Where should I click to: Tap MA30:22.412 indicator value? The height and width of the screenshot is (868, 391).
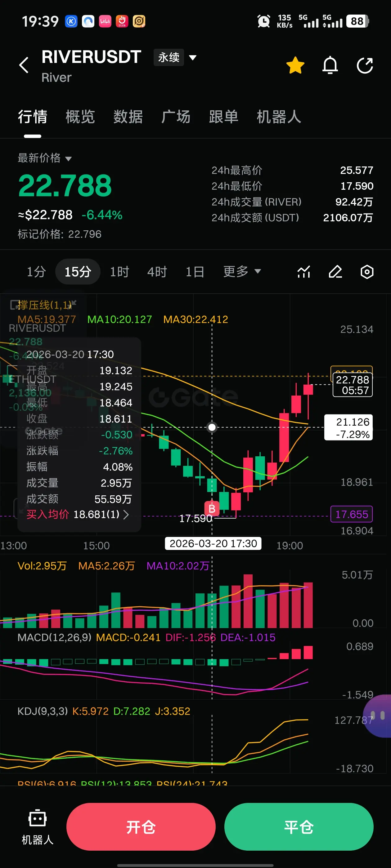point(196,319)
